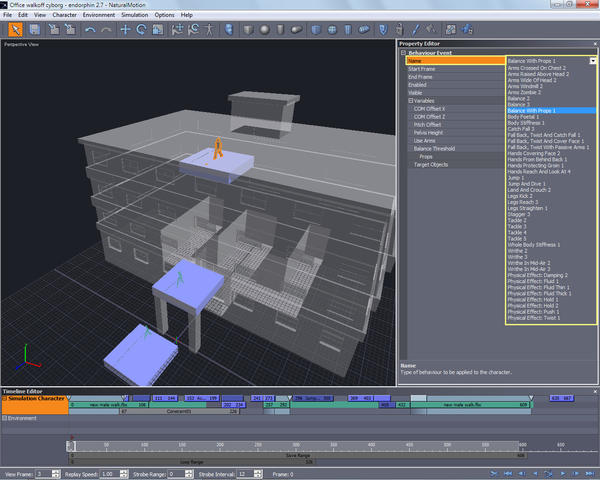
Task: Click the Save Range bar
Action: tap(298, 456)
